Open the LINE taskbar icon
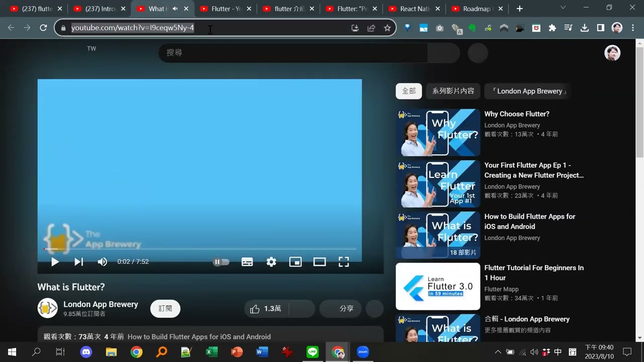Image resolution: width=644 pixels, height=362 pixels. [312, 352]
